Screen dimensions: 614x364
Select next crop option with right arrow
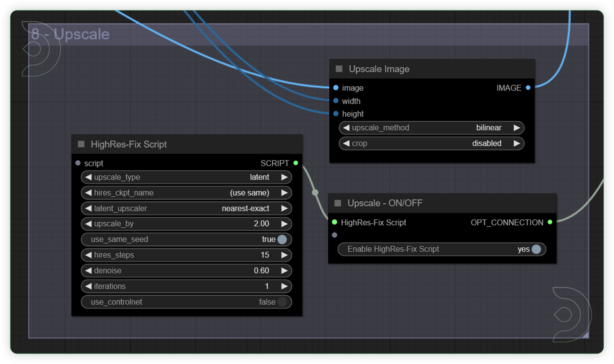coord(517,143)
